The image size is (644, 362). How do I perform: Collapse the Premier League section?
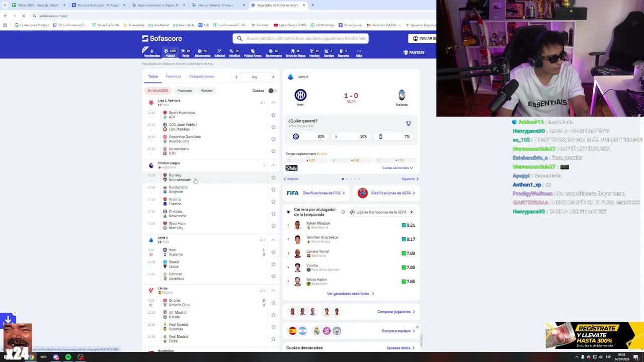[273, 165]
